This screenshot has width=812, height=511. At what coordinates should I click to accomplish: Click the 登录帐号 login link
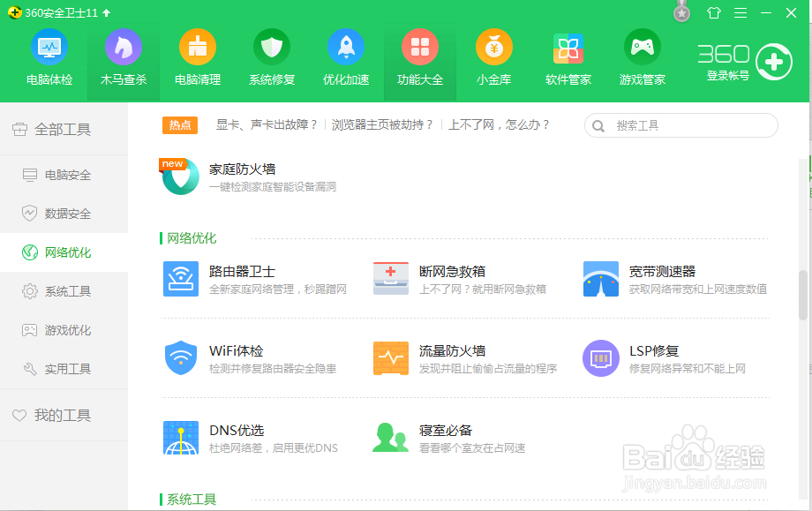coord(728,76)
